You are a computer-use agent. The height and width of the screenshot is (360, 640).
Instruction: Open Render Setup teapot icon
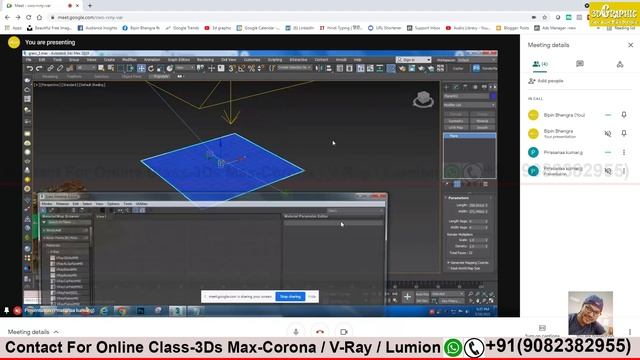click(402, 69)
